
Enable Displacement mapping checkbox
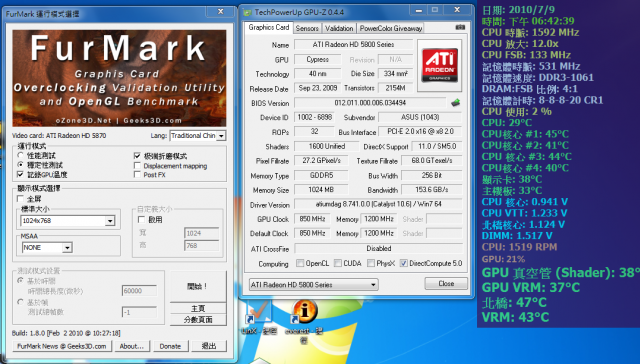tap(137, 166)
